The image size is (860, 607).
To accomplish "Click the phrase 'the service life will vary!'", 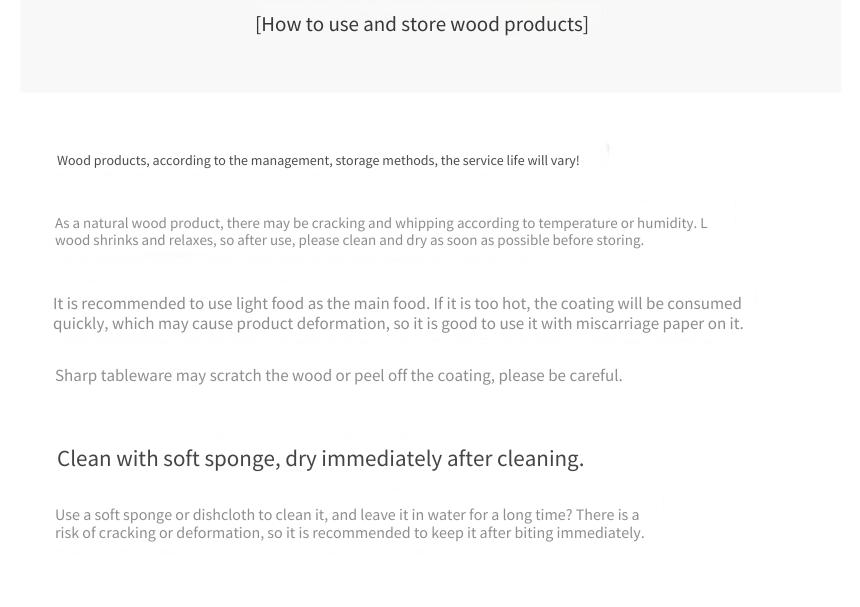I will coord(510,161).
